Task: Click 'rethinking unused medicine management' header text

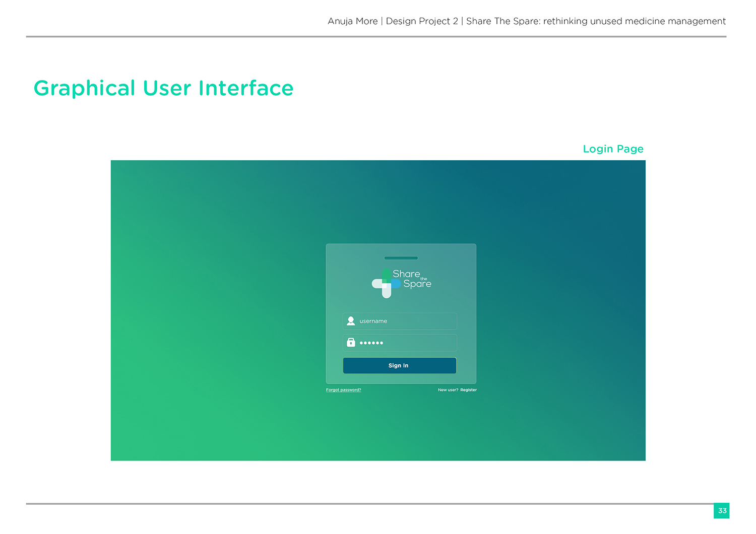Action: 634,21
